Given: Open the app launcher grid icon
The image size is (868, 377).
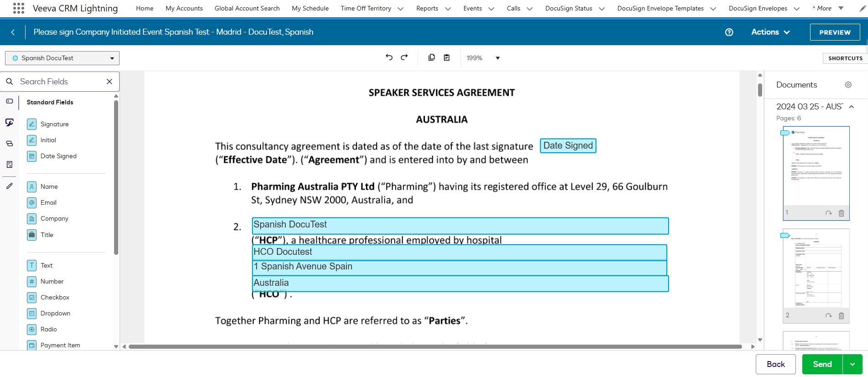Looking at the screenshot, I should tap(19, 8).
